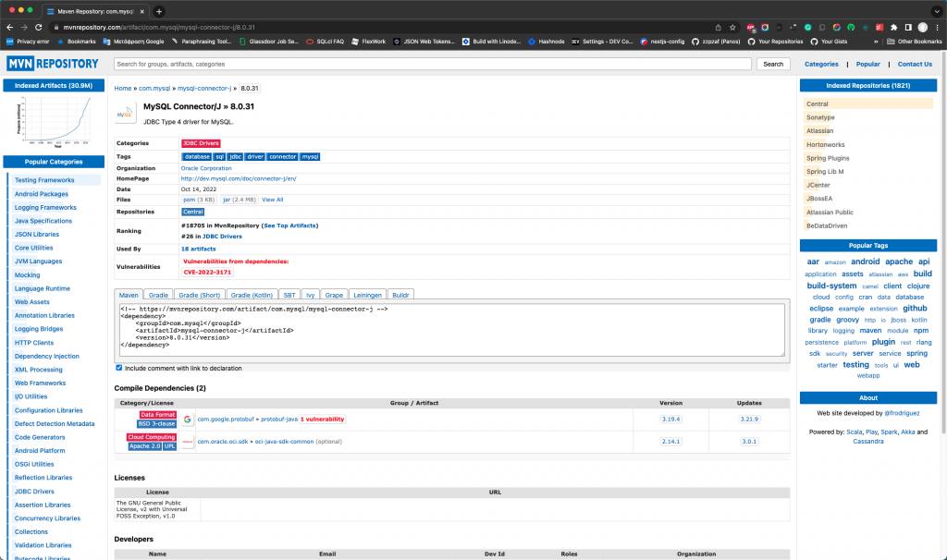The width and height of the screenshot is (947, 560).
Task: Click the database tag
Action: coord(197,157)
